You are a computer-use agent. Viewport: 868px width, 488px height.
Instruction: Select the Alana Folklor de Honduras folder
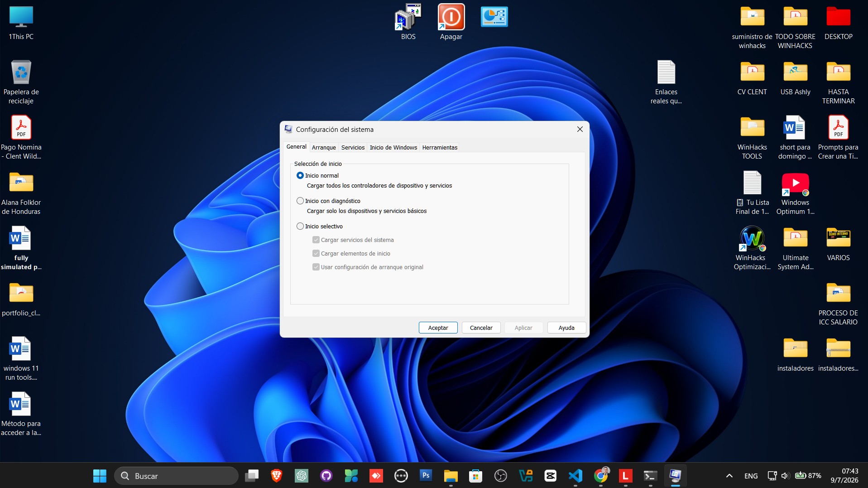point(21,192)
